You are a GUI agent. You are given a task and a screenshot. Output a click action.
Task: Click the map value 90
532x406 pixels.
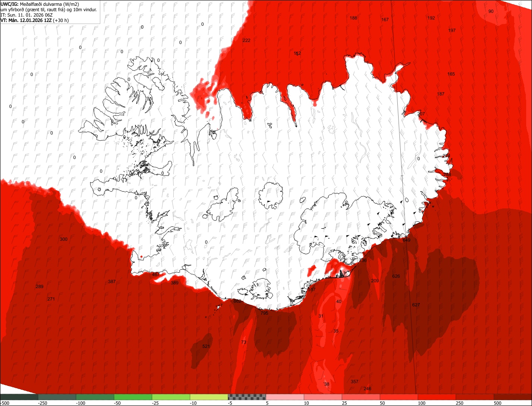(491, 11)
